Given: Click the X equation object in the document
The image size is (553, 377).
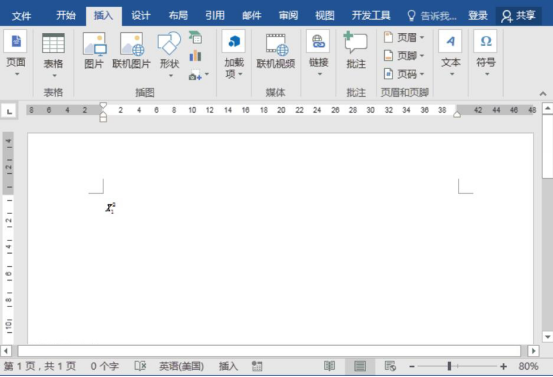Looking at the screenshot, I should [110, 208].
